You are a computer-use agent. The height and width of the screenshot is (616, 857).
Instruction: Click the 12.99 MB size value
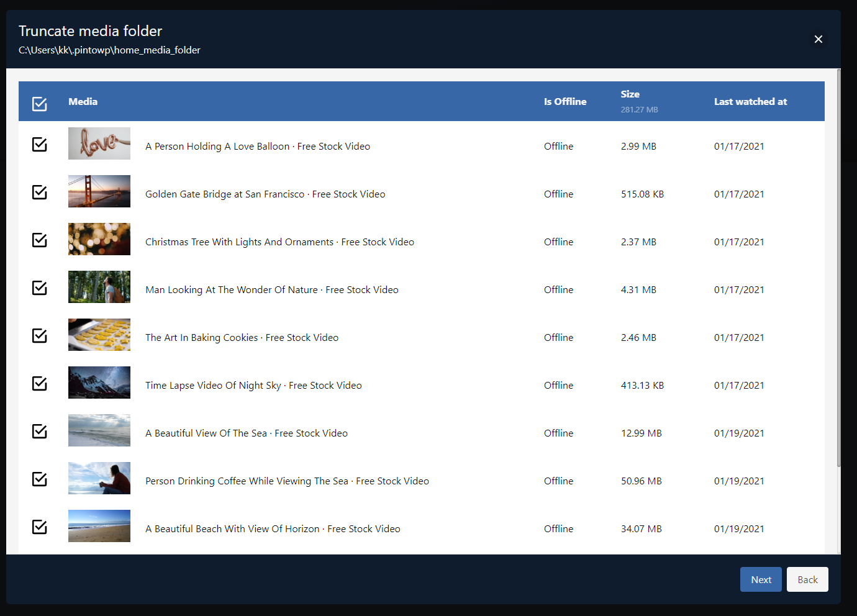coord(642,433)
